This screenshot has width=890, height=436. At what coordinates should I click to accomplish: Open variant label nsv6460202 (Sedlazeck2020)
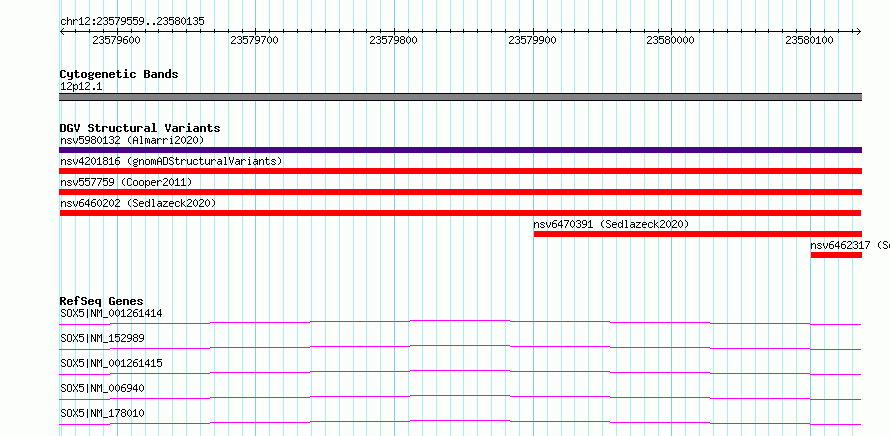click(138, 203)
